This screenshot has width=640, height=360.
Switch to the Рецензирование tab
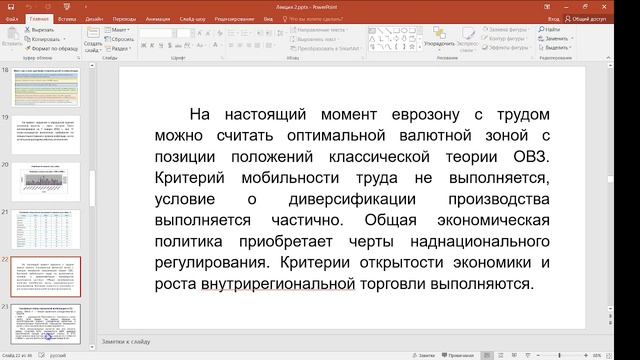pyautogui.click(x=234, y=19)
